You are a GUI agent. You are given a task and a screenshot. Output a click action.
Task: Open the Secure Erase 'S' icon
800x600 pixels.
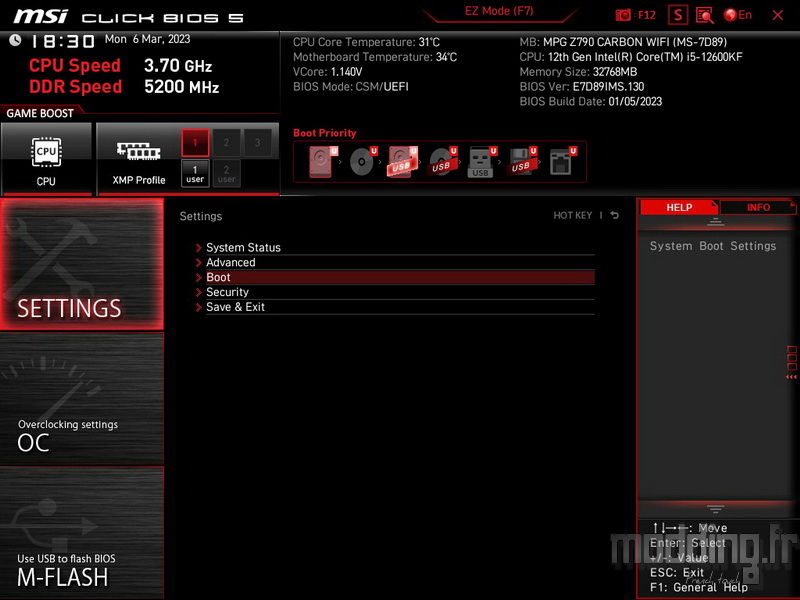(678, 15)
